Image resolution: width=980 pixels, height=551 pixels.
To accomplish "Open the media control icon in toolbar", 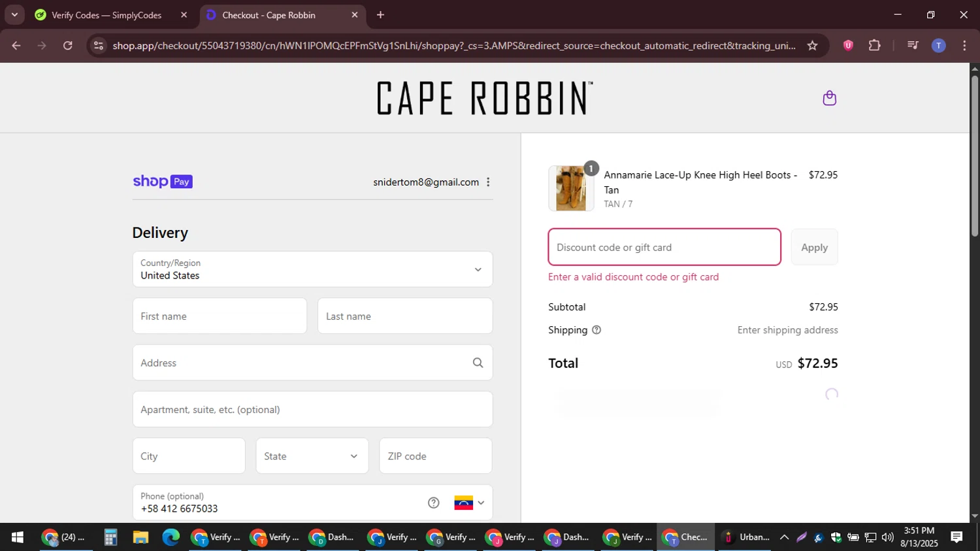I will click(x=913, y=46).
